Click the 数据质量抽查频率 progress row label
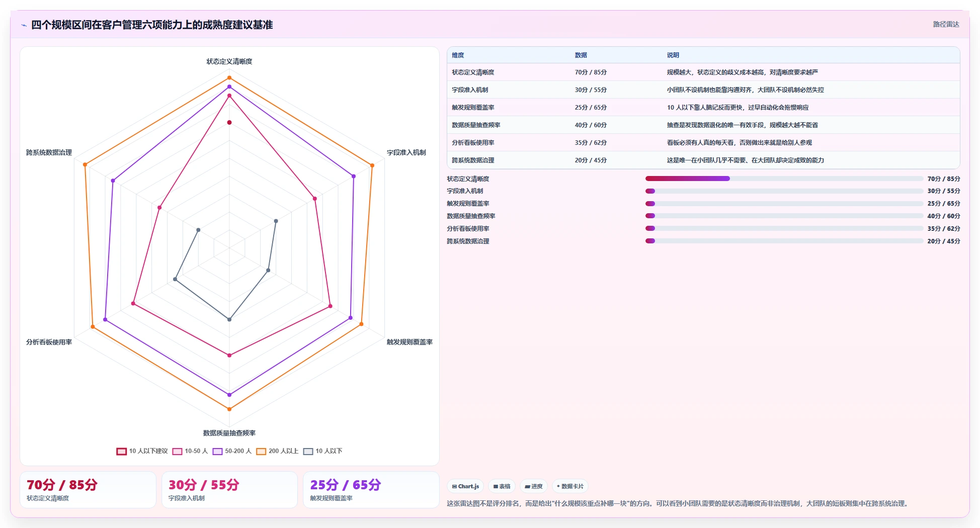980x528 pixels. click(471, 216)
